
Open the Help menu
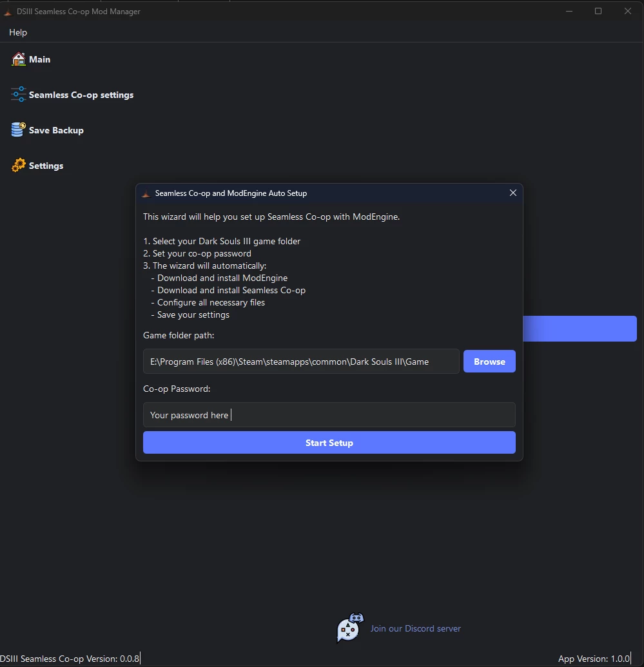click(x=18, y=32)
